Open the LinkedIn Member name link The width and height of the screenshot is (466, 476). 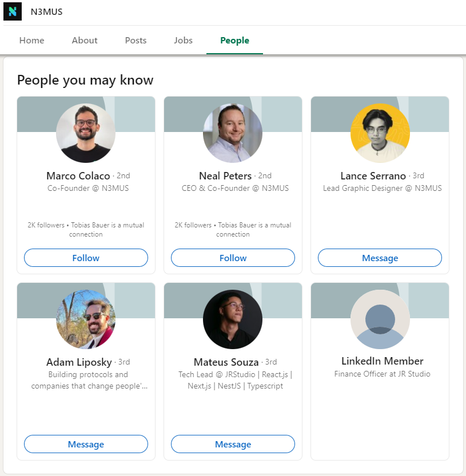coord(382,361)
